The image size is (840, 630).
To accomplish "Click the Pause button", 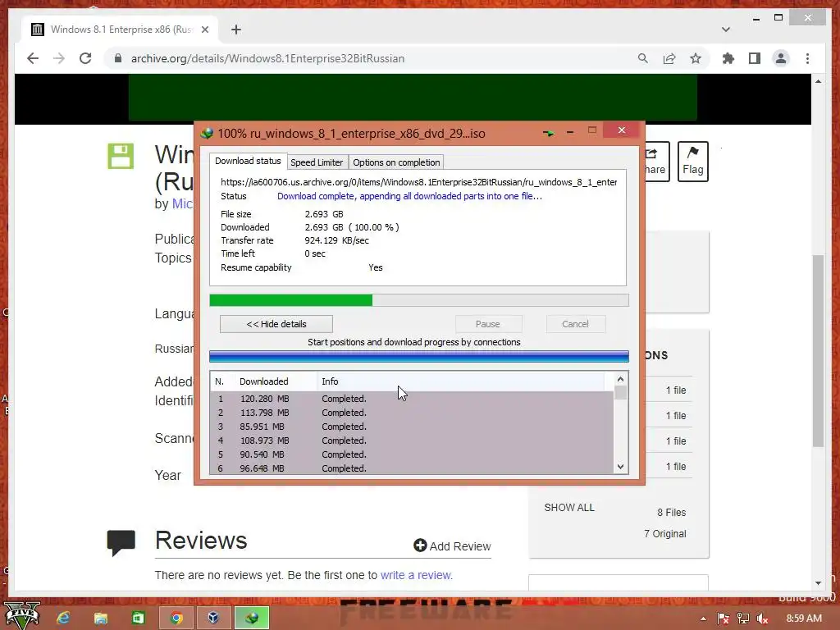I will [488, 324].
